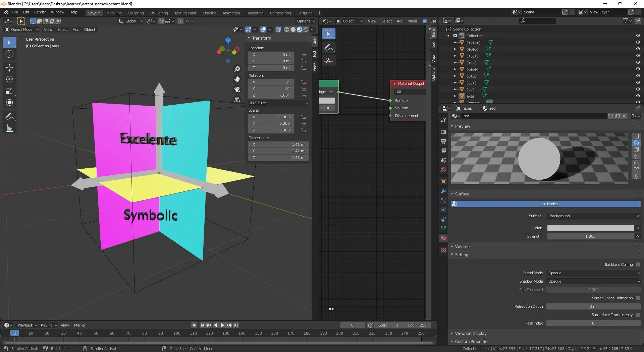The image size is (644, 352).
Task: Open the File menu
Action: (x=15, y=12)
